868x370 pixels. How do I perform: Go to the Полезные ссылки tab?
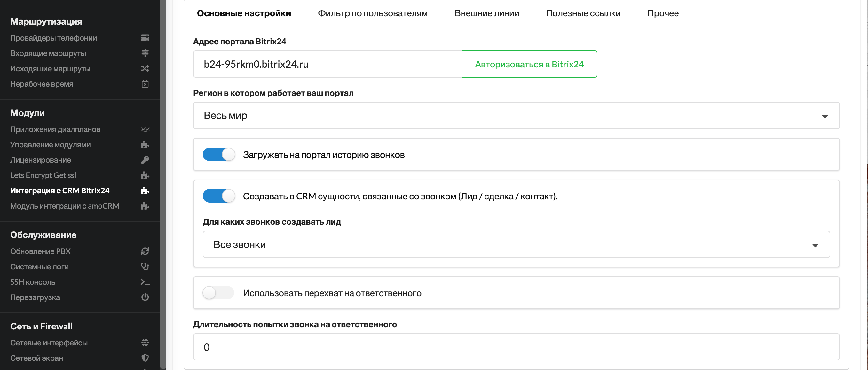click(583, 13)
